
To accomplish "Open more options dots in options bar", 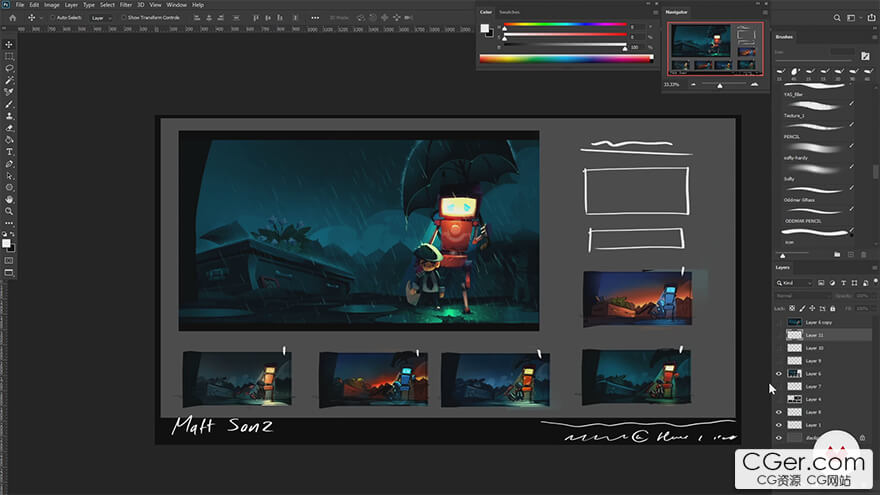I will coord(315,18).
